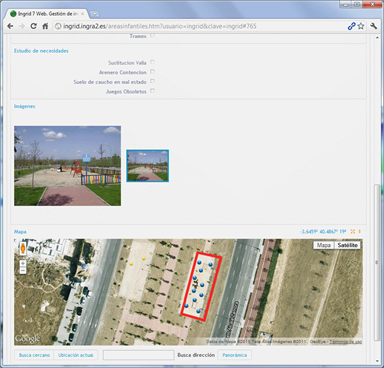Screen dimensions: 384x368
Task: Select the small playground thumbnail image
Action: [x=148, y=166]
